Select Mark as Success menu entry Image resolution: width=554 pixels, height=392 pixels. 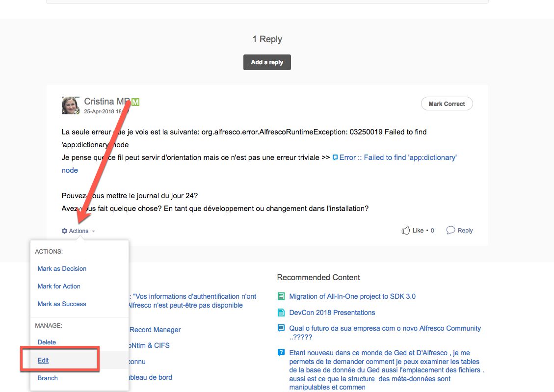click(62, 304)
